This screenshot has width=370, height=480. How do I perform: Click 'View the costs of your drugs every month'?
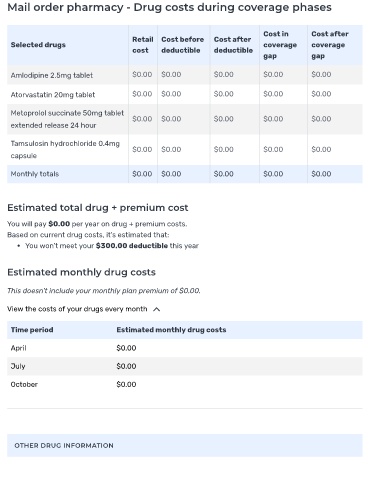click(x=77, y=309)
